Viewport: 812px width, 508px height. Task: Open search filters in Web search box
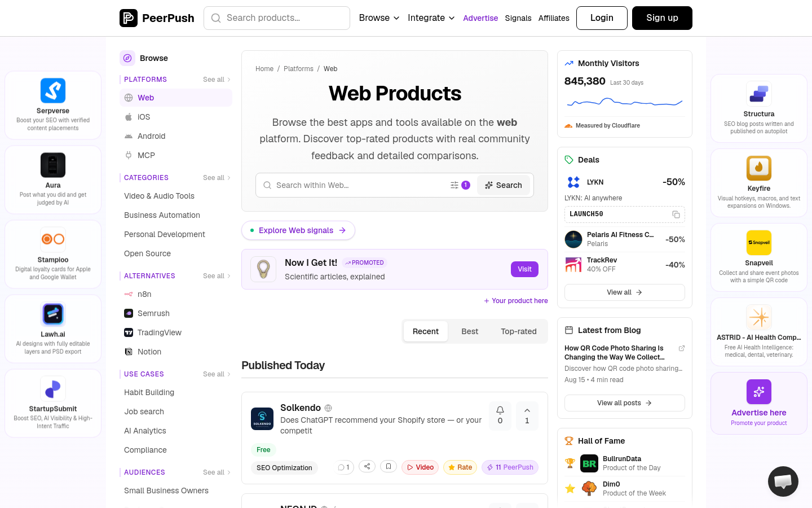460,185
